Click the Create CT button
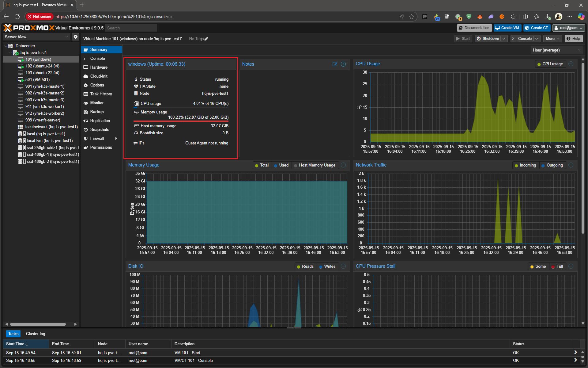The width and height of the screenshot is (588, 368). coord(537,28)
